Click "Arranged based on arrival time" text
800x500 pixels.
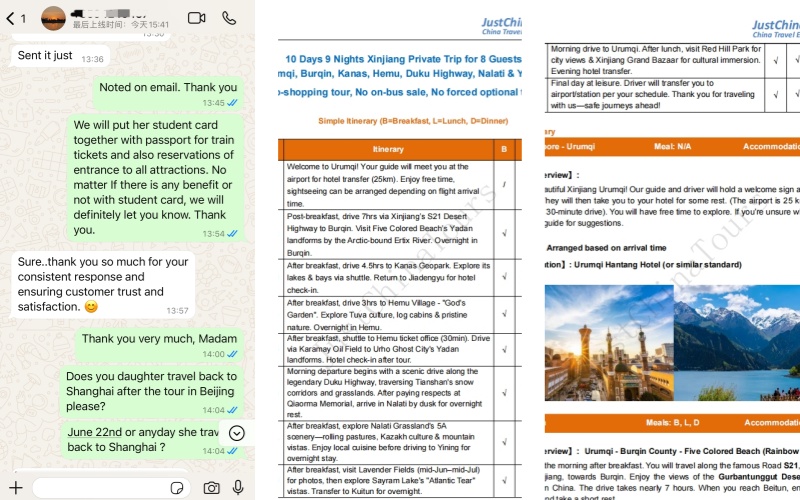pyautogui.click(x=606, y=248)
